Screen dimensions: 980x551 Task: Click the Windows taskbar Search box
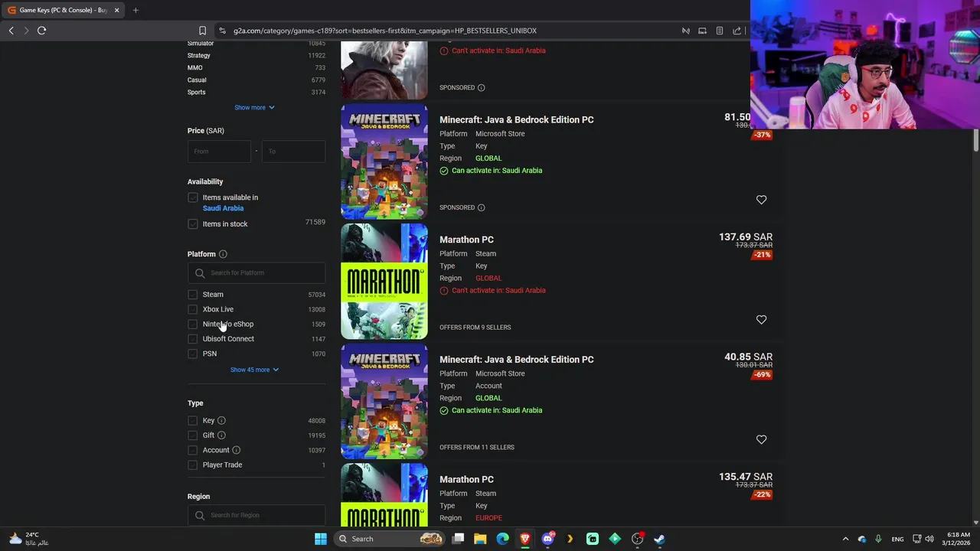tap(390, 539)
